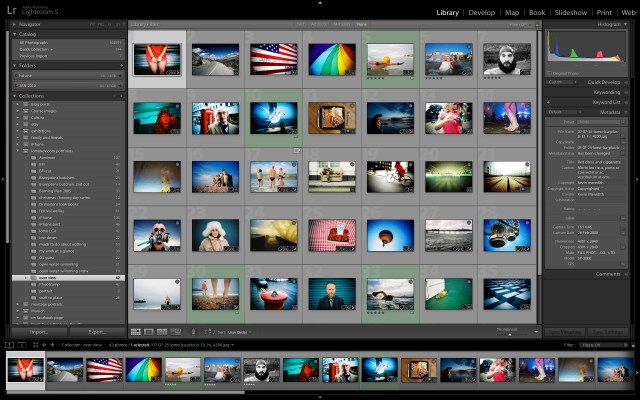Choose Attribute in Library Filter bar
The width and height of the screenshot is (640, 400).
(319, 24)
